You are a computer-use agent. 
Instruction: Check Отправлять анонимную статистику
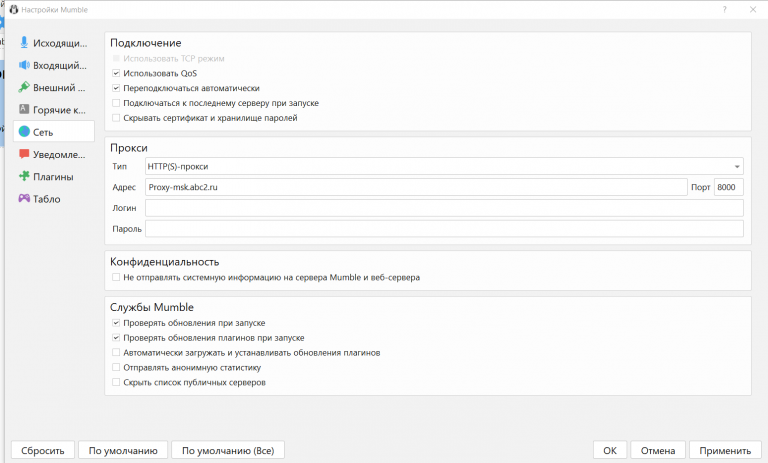(116, 367)
